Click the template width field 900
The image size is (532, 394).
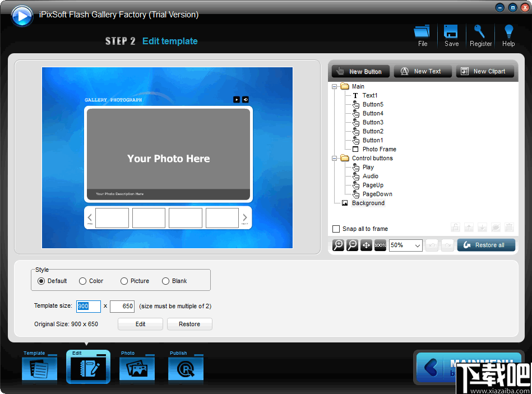89,306
